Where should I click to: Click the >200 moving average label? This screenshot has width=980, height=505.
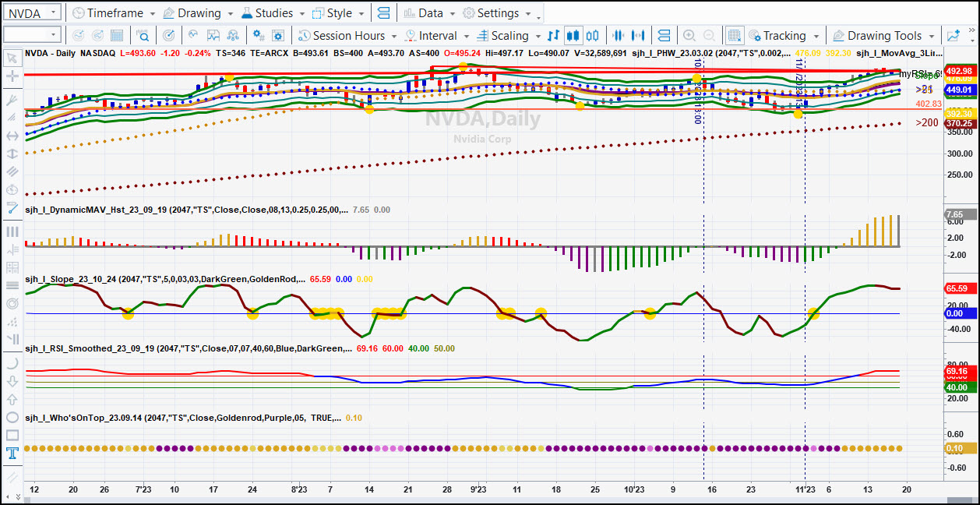(x=927, y=123)
